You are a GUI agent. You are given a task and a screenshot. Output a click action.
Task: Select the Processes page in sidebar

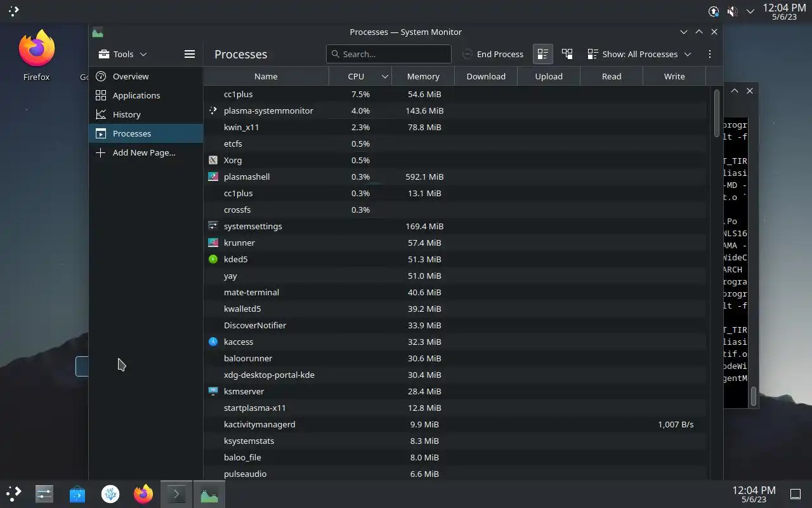146,133
